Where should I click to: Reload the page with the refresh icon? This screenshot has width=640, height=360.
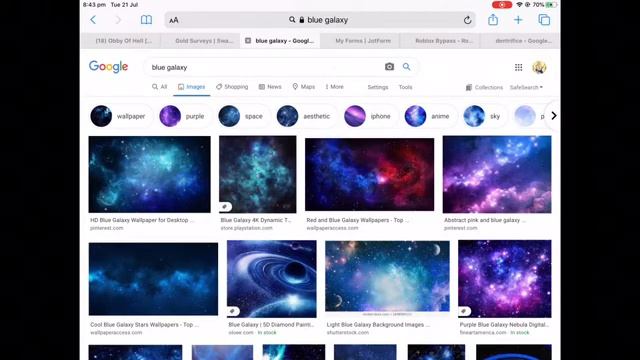(x=467, y=20)
